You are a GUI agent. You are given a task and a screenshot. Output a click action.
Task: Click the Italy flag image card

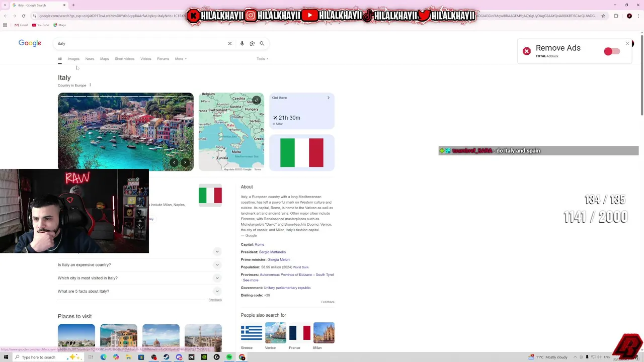tap(302, 152)
